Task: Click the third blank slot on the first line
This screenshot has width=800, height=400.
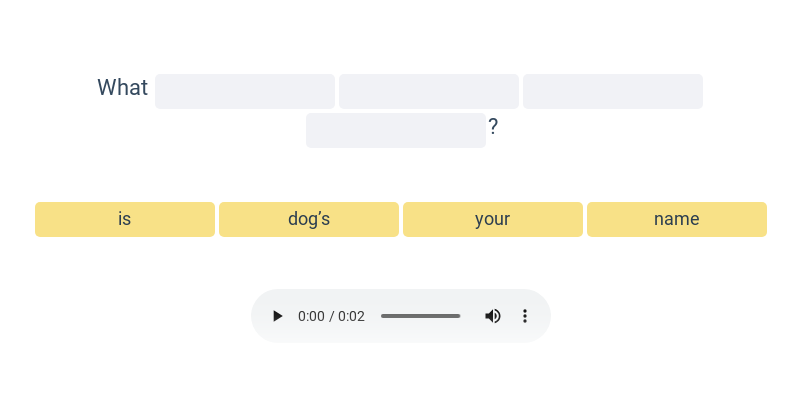Action: (613, 91)
